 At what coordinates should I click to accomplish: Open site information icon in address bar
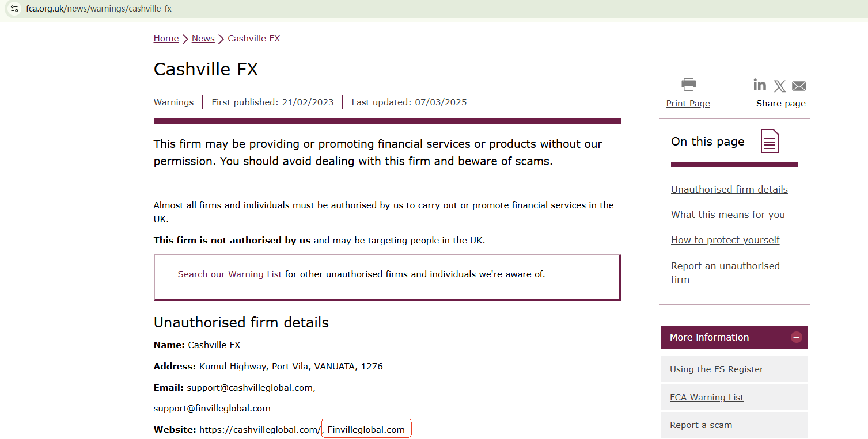[x=14, y=9]
